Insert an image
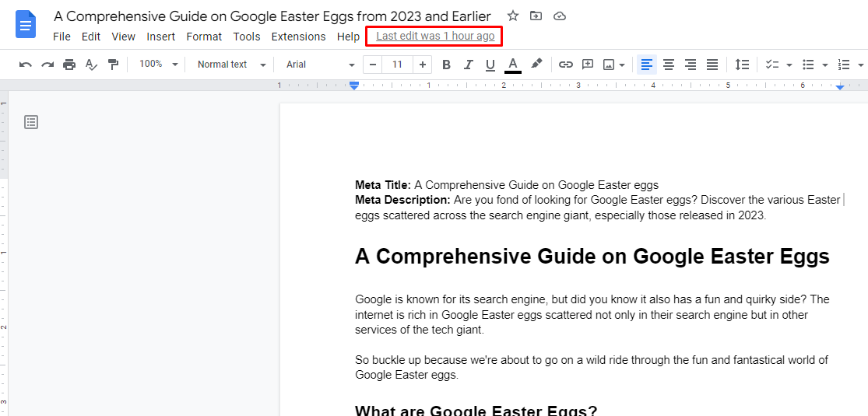 point(609,65)
